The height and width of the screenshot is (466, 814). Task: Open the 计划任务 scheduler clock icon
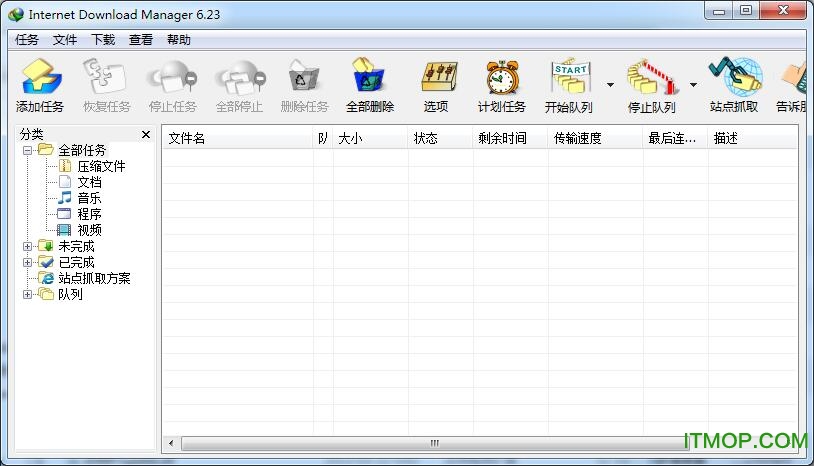502,78
